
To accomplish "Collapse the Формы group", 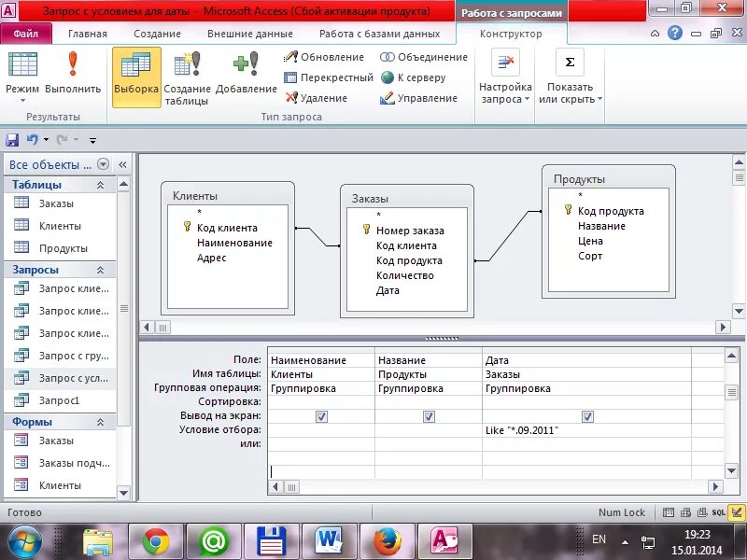I will tap(100, 422).
